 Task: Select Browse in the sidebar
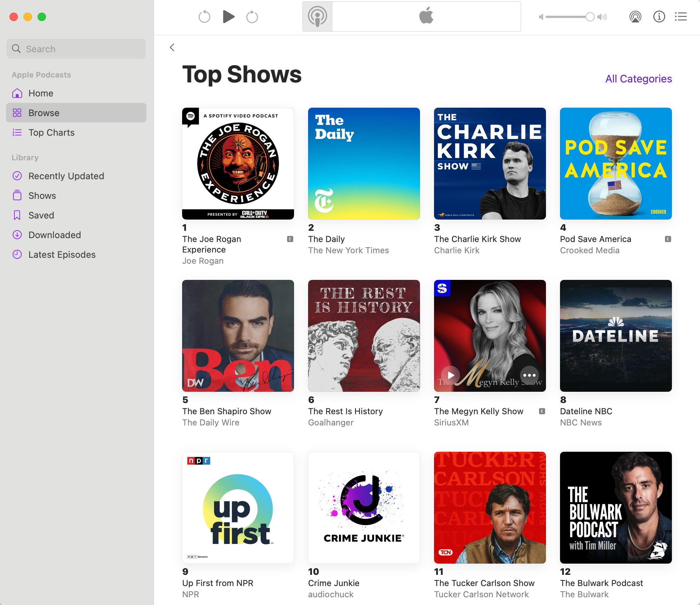[x=76, y=113]
